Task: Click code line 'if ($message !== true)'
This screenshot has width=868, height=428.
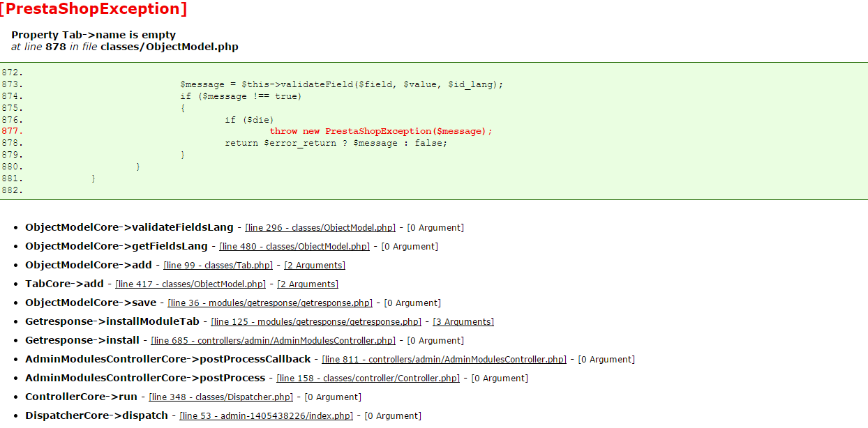Action: coord(241,96)
